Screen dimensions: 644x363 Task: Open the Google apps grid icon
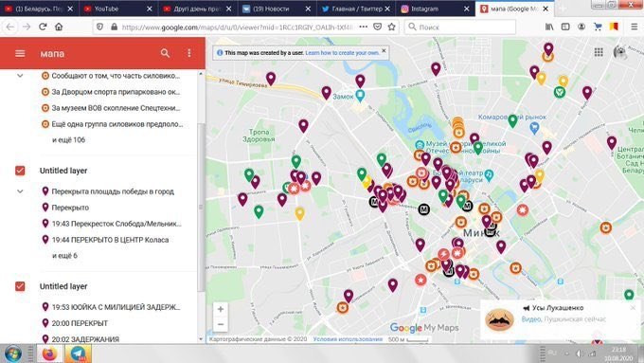[x=599, y=52]
